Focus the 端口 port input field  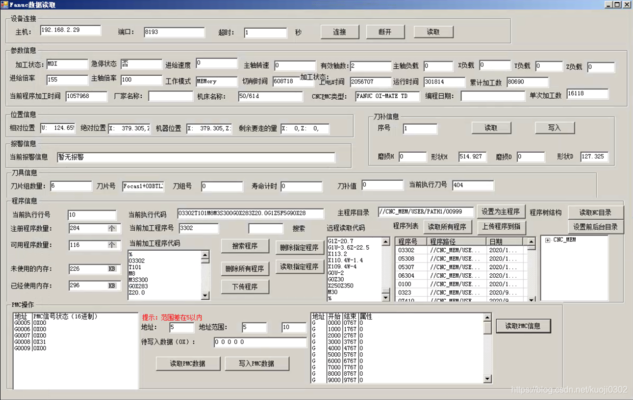click(x=172, y=32)
